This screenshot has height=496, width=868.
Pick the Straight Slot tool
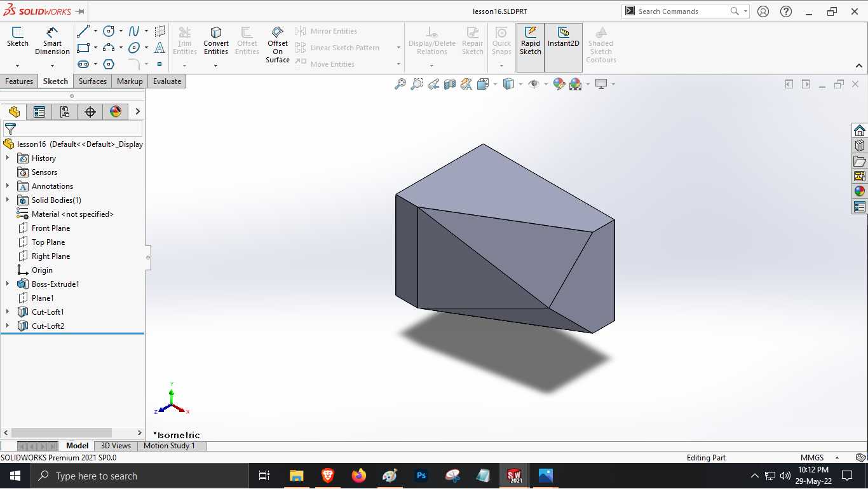coord(83,64)
